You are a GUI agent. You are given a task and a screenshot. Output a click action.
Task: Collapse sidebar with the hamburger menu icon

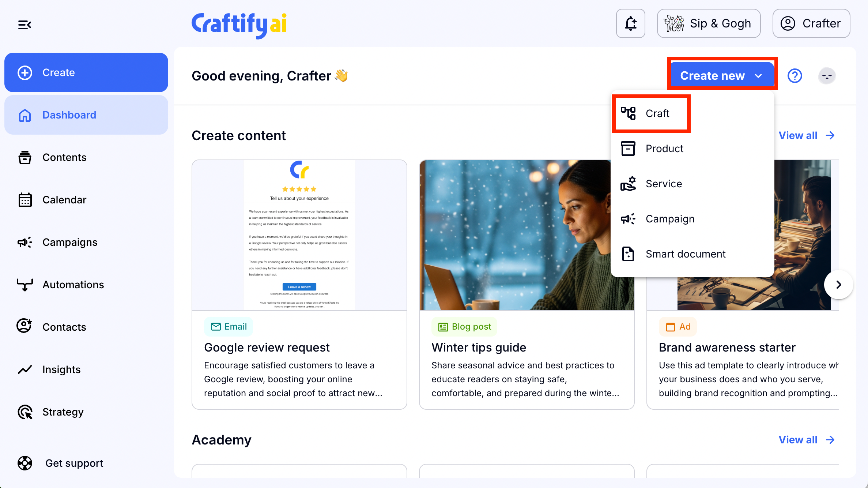24,25
